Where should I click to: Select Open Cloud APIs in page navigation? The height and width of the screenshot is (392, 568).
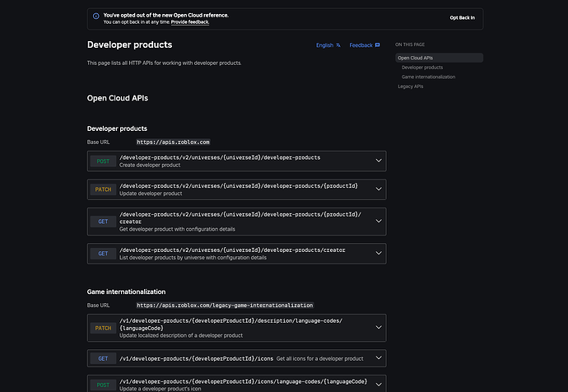pos(439,58)
